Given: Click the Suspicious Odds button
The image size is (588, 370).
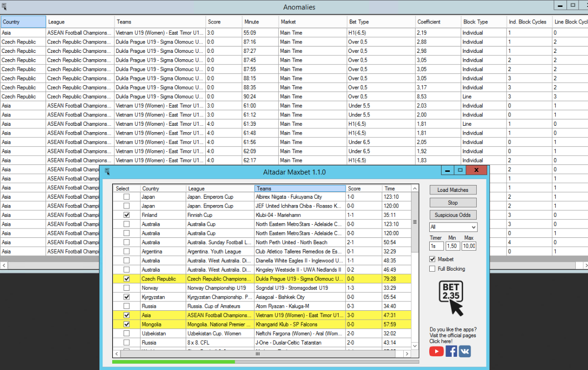Looking at the screenshot, I should [453, 215].
